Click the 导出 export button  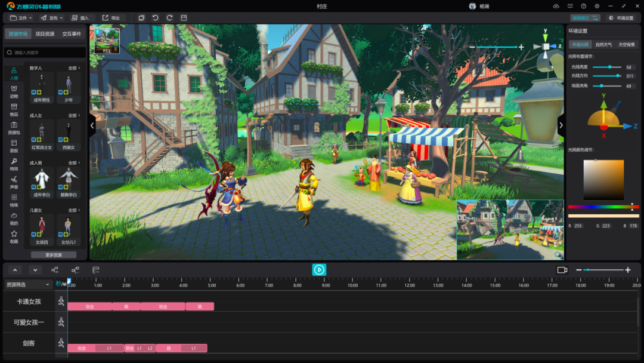[112, 18]
